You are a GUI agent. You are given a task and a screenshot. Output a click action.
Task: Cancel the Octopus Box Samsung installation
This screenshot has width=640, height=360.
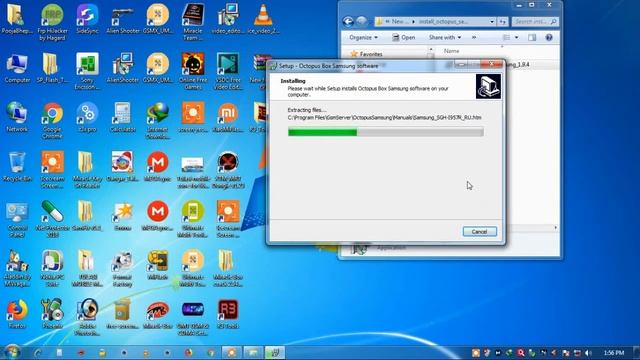(480, 231)
